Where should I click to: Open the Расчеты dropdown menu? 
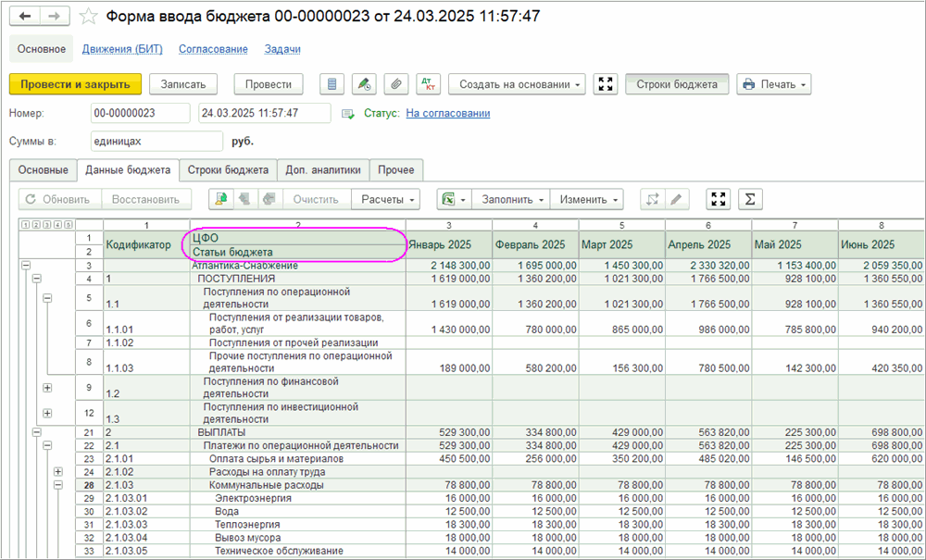pyautogui.click(x=385, y=199)
